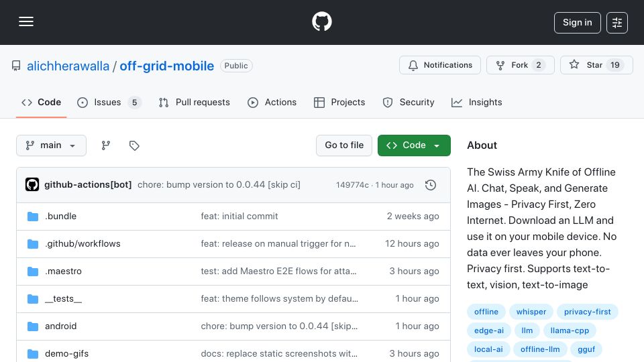View tags via the tag icon
This screenshot has height=362, width=644.
pyautogui.click(x=134, y=145)
